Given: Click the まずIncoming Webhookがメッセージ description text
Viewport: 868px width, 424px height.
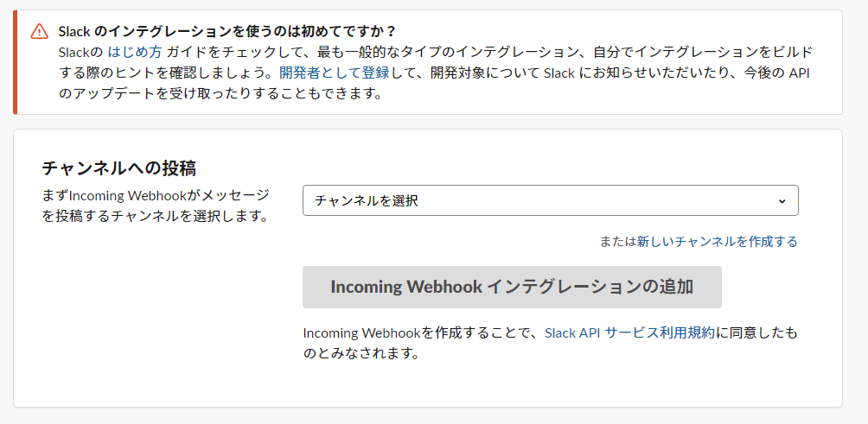Looking at the screenshot, I should [x=156, y=195].
